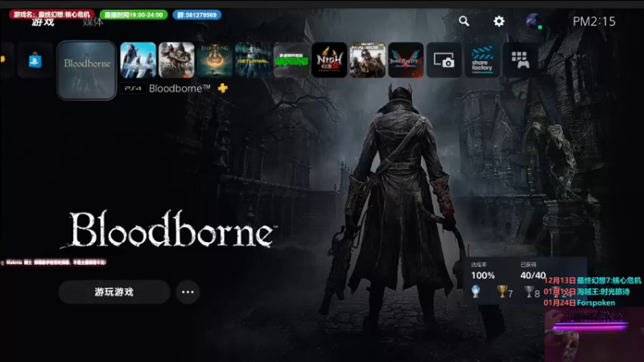Open the Devil May Cry 5 tile
Image resolution: width=644 pixels, height=362 pixels.
tap(406, 60)
